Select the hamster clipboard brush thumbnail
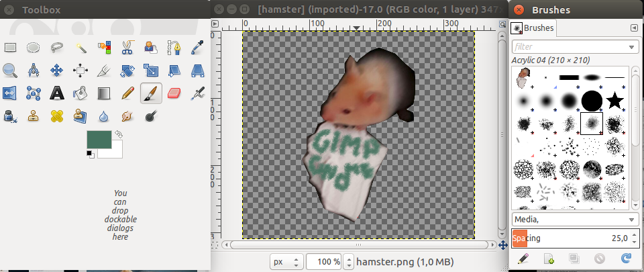644x272 pixels. pyautogui.click(x=523, y=78)
